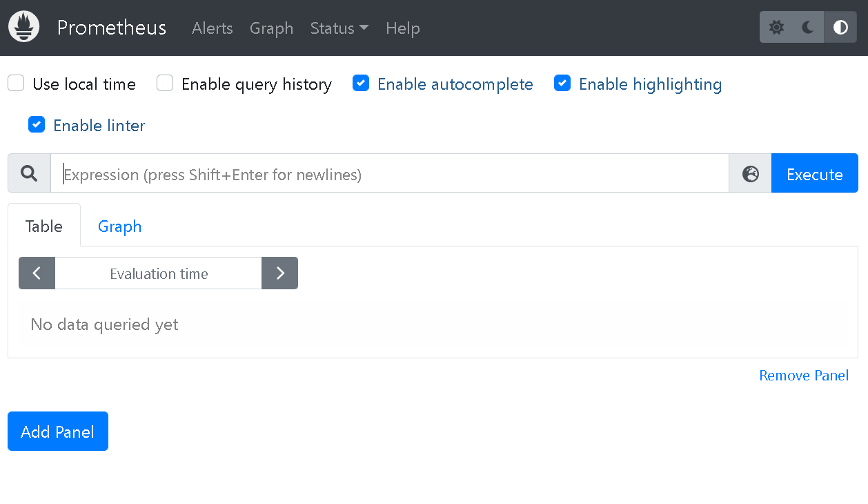Switch to dark theme moon icon
Screen dimensions: 868x504
(808, 28)
